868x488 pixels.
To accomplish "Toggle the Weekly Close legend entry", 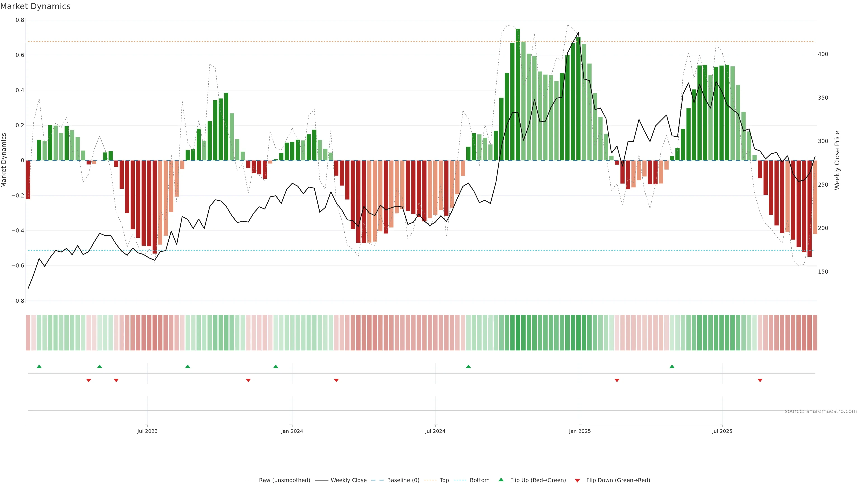I will (x=348, y=480).
